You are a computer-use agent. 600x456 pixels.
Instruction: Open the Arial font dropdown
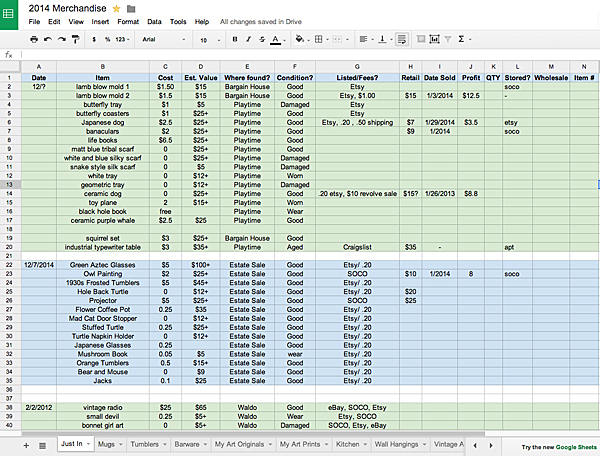pos(164,39)
